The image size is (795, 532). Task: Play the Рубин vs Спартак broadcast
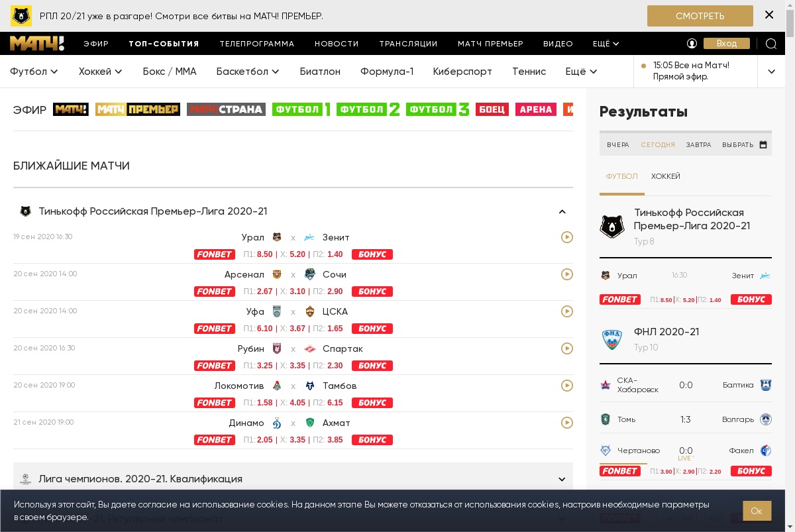point(567,348)
